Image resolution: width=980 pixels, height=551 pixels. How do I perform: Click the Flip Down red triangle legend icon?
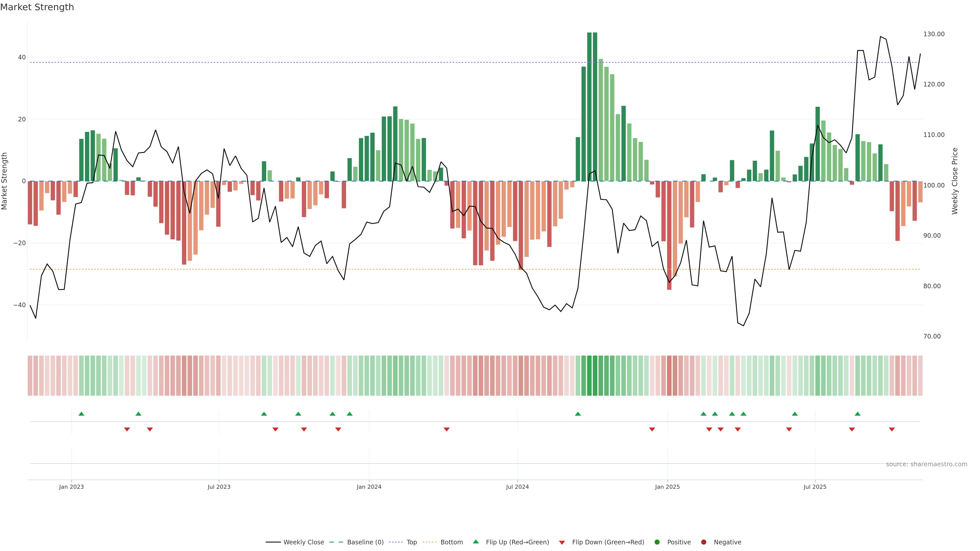click(562, 543)
